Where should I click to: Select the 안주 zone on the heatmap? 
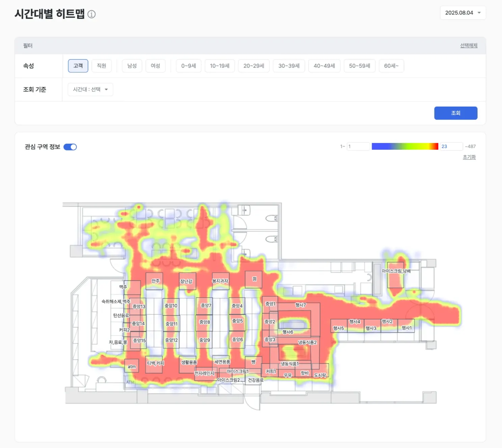click(x=154, y=281)
